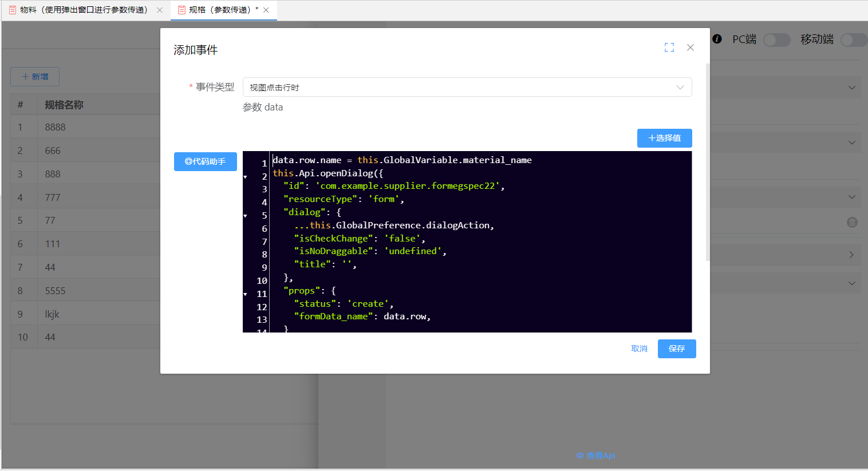868x471 pixels.
Task: Fold the "dialog" block at line 5
Action: coord(246,216)
